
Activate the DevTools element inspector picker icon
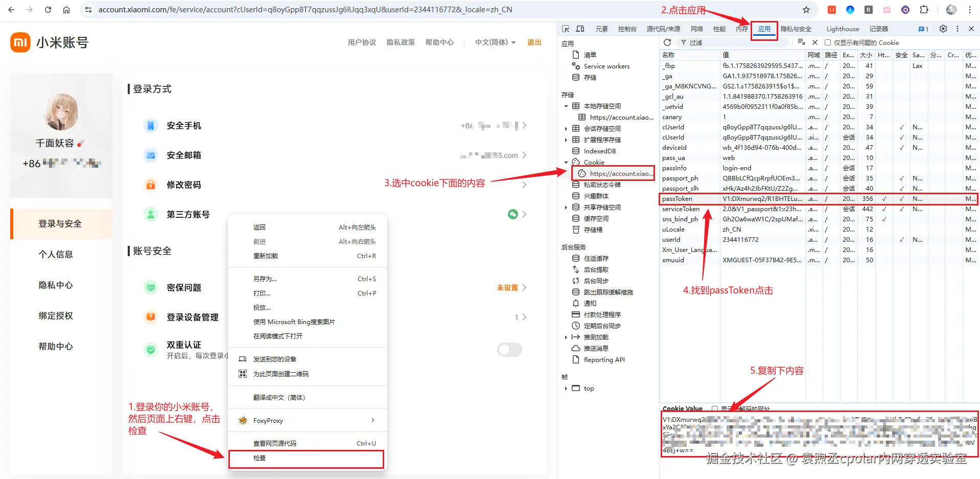coord(566,29)
